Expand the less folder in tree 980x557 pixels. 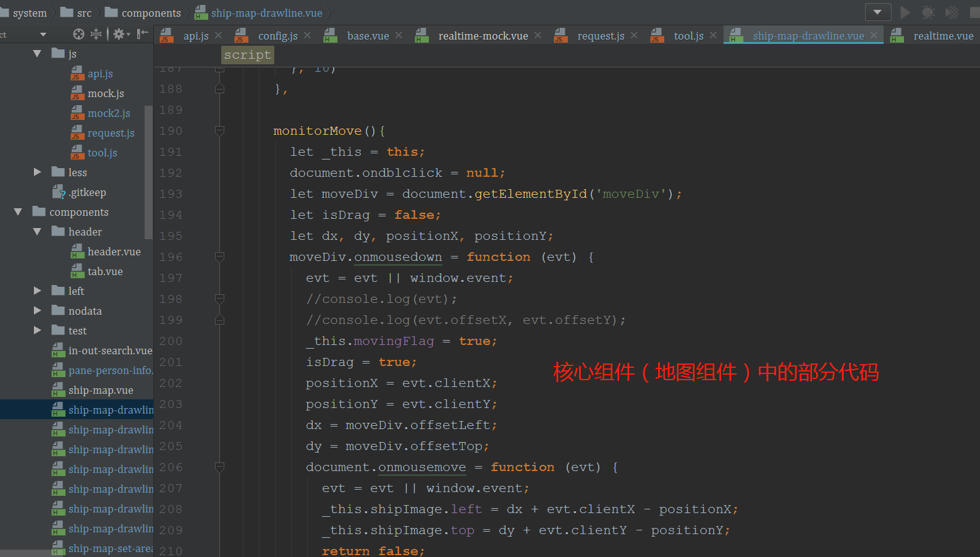[x=38, y=172]
